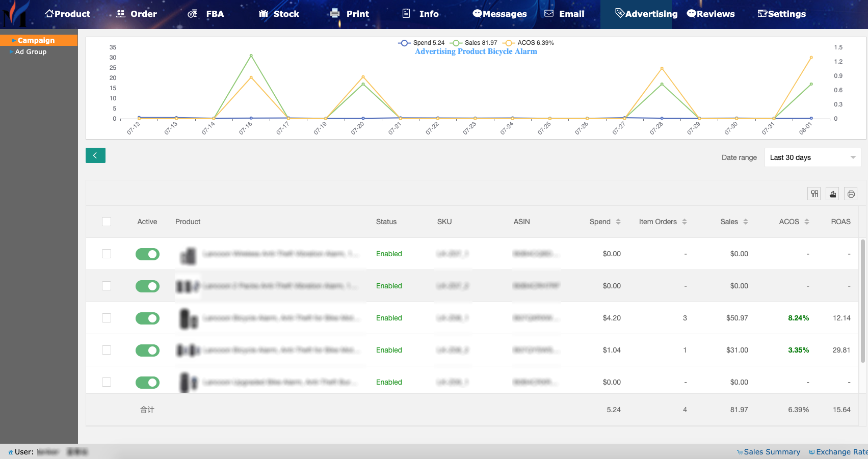Sort by Spend column arrows
The height and width of the screenshot is (459, 868).
[618, 222]
